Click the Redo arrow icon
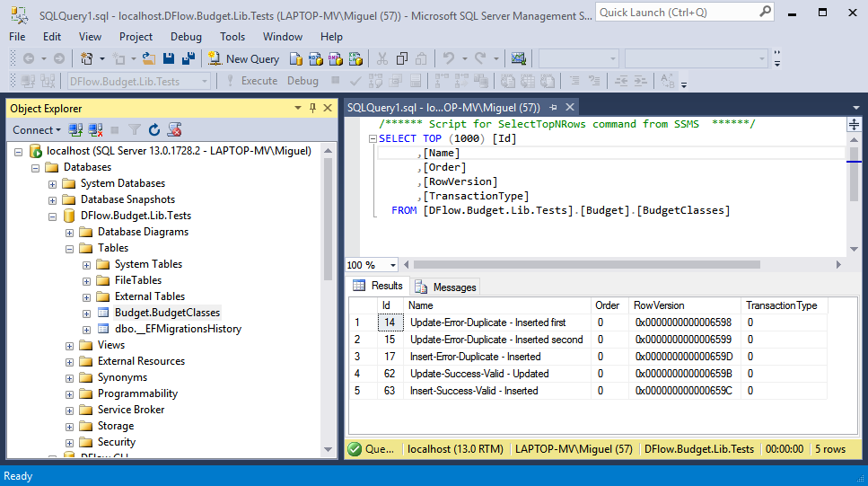This screenshot has width=868, height=486. tap(480, 58)
